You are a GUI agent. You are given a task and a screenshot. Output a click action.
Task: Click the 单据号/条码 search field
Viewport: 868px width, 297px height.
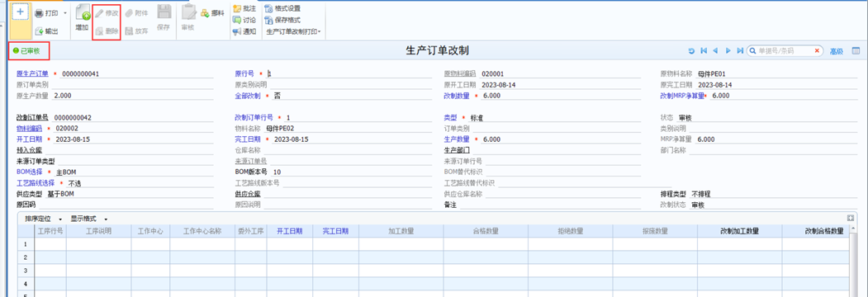coord(785,51)
